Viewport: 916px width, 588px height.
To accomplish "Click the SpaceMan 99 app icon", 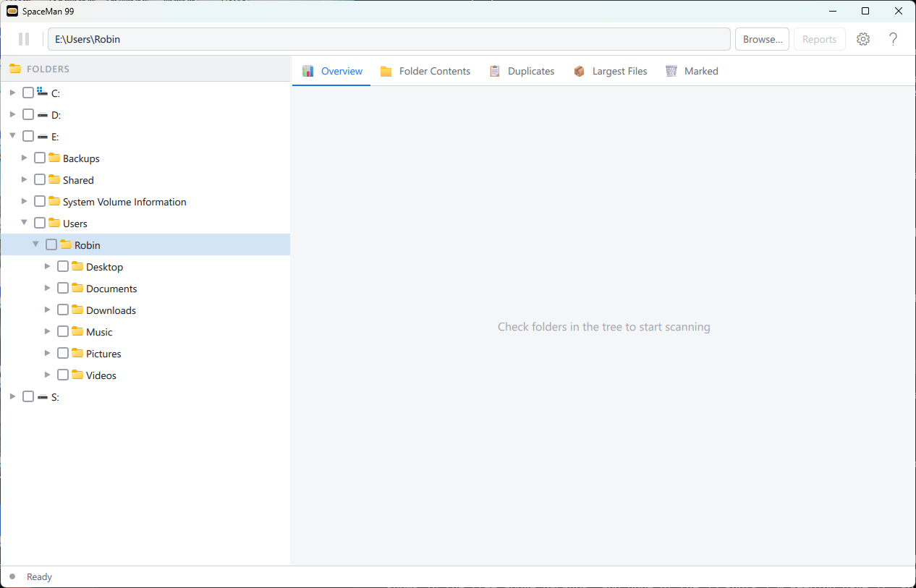I will coord(12,11).
